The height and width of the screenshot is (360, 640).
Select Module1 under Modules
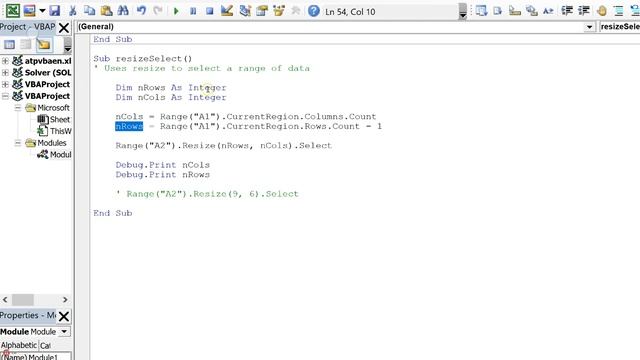click(61, 155)
